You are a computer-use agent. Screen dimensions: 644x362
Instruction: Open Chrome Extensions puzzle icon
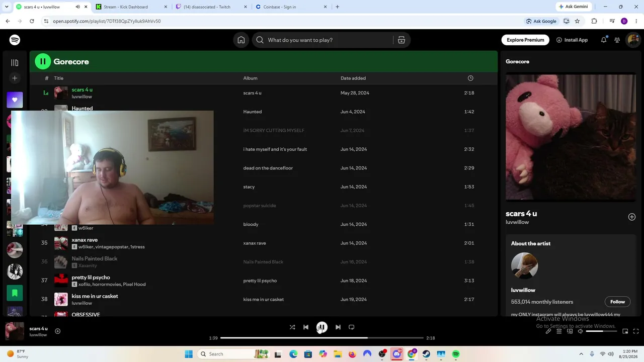[x=594, y=21]
